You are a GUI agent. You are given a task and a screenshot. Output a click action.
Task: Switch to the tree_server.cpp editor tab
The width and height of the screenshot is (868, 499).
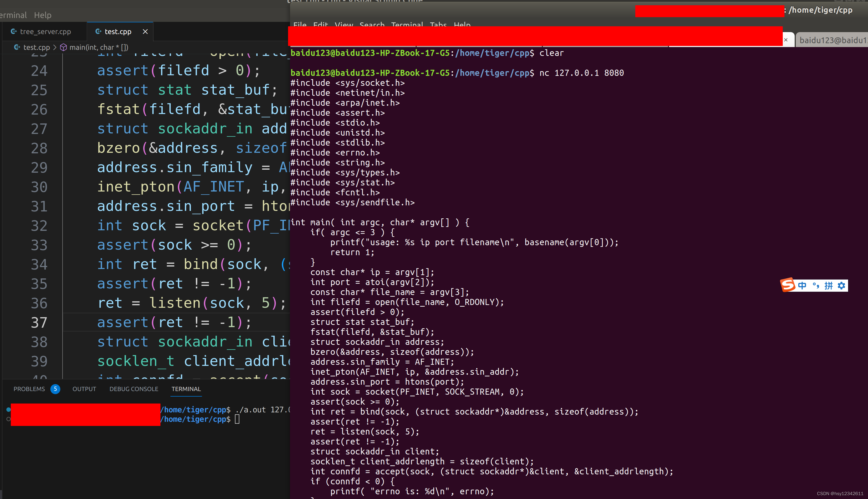click(46, 31)
